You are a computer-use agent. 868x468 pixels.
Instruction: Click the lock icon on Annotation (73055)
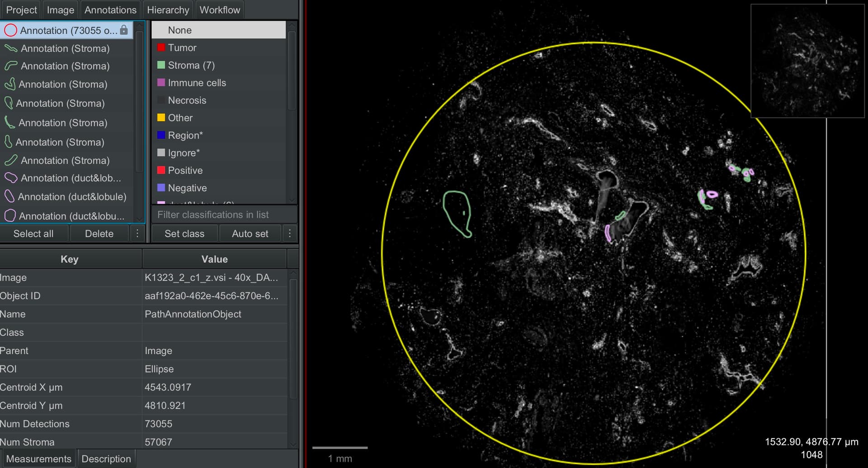[125, 30]
